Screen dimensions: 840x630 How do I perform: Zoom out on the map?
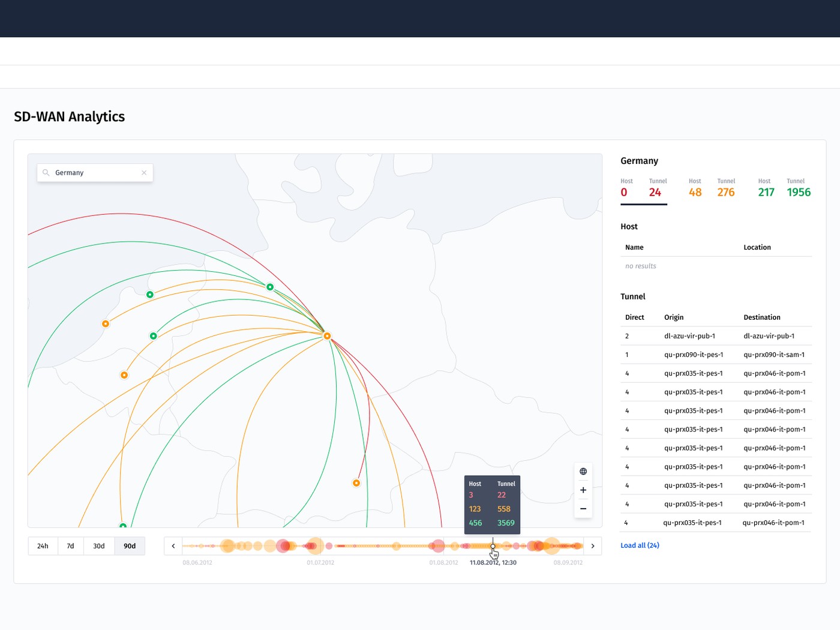click(583, 509)
